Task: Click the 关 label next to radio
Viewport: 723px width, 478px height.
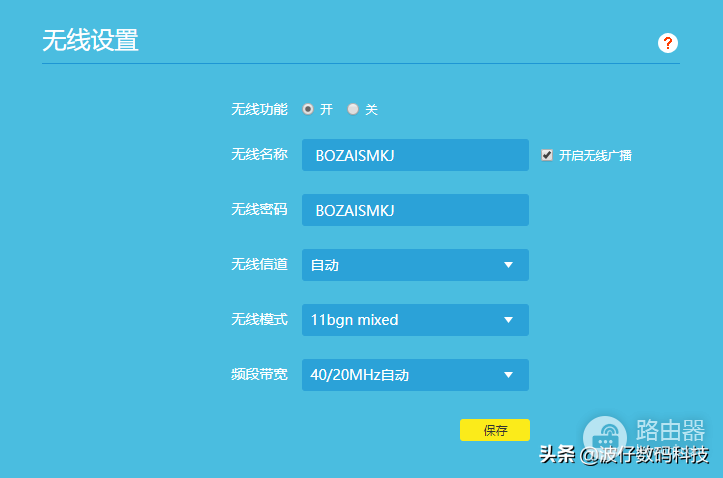Action: [x=372, y=110]
